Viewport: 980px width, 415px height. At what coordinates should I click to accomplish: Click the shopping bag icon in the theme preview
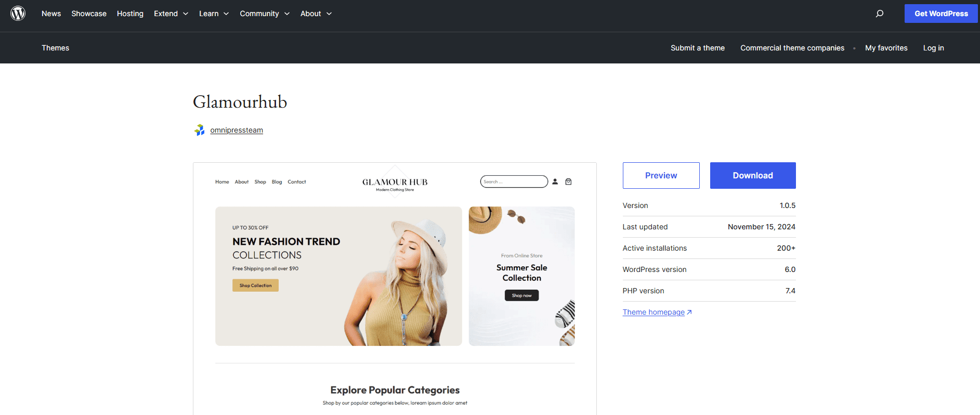click(568, 181)
